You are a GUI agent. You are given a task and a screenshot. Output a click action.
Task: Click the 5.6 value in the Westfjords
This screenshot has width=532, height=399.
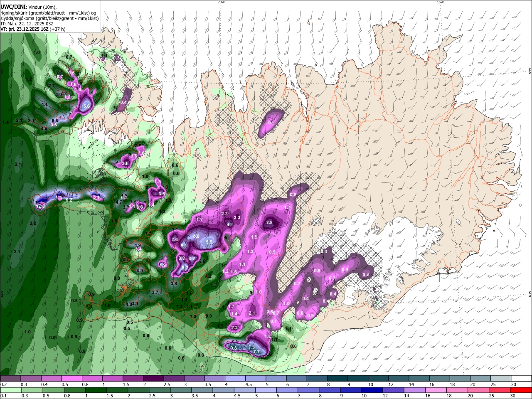pos(86,106)
